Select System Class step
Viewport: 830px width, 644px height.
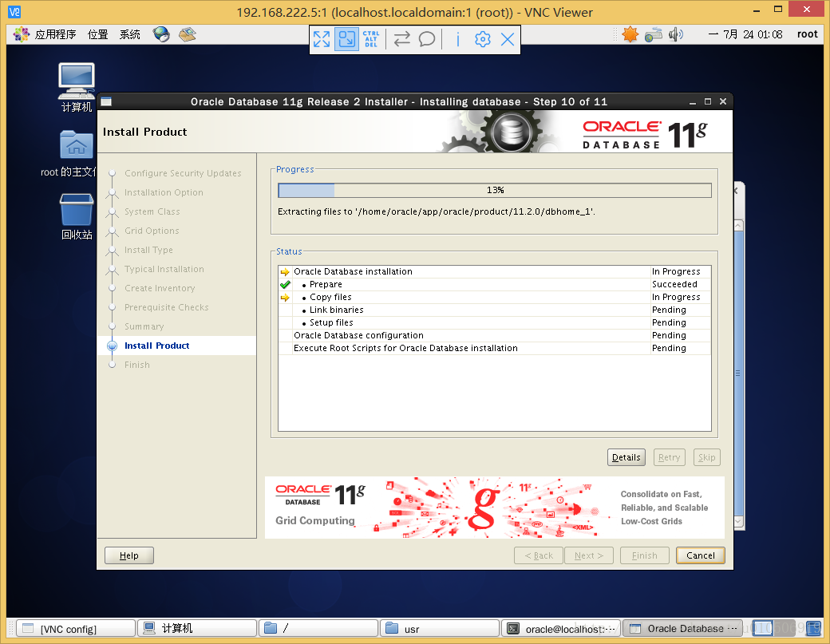pos(152,211)
